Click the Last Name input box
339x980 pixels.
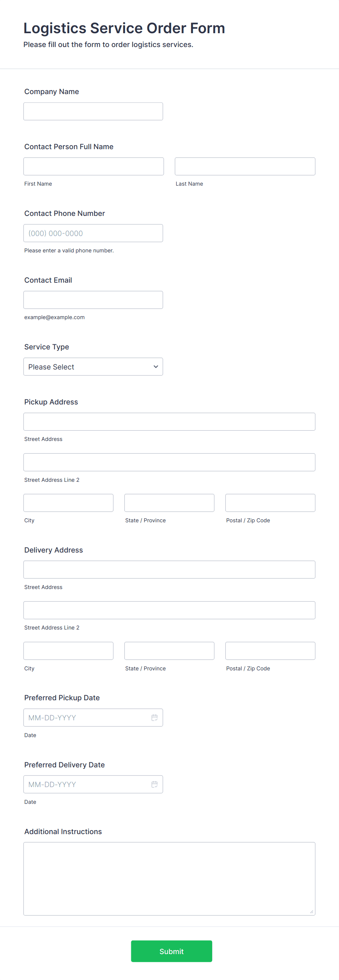(x=245, y=166)
